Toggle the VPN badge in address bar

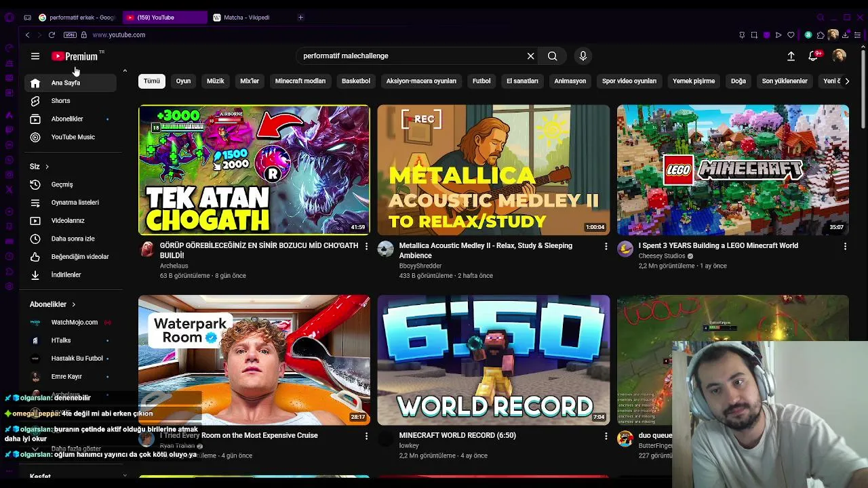(70, 35)
